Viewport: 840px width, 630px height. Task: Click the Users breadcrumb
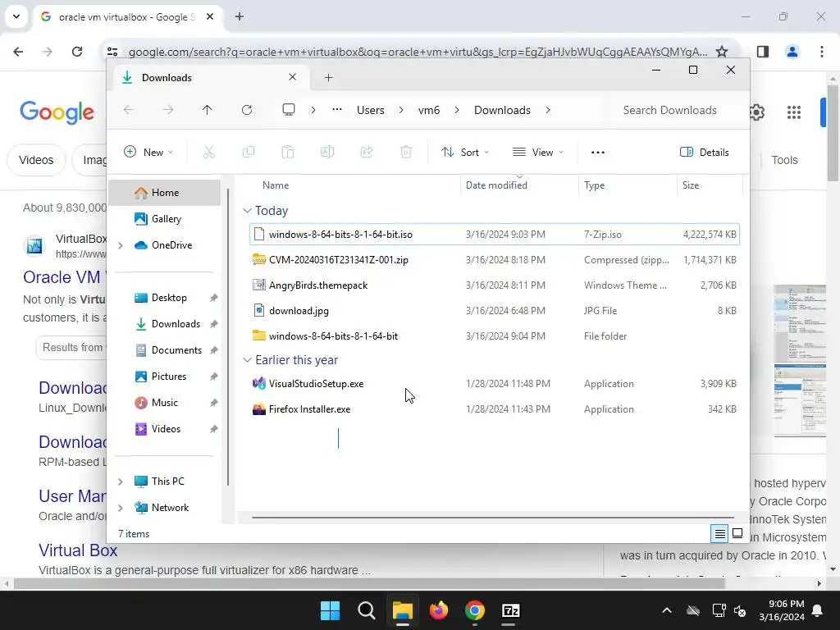[x=370, y=110]
